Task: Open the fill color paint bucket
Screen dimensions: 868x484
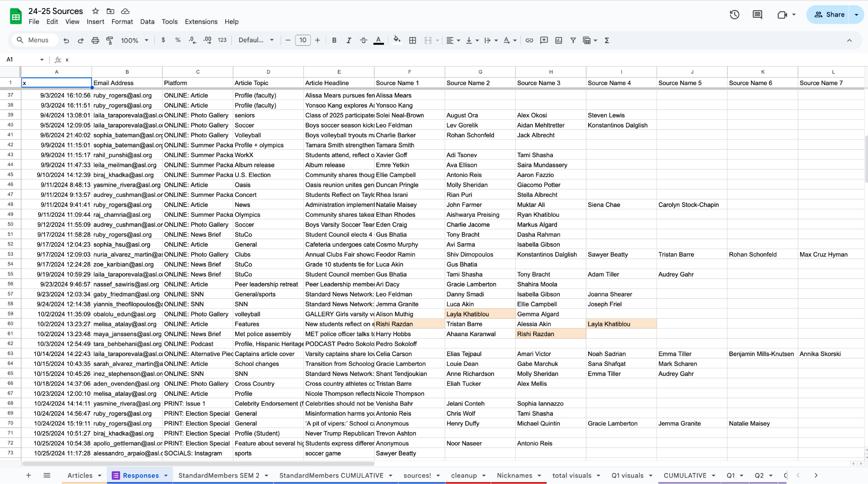Action: pyautogui.click(x=397, y=40)
